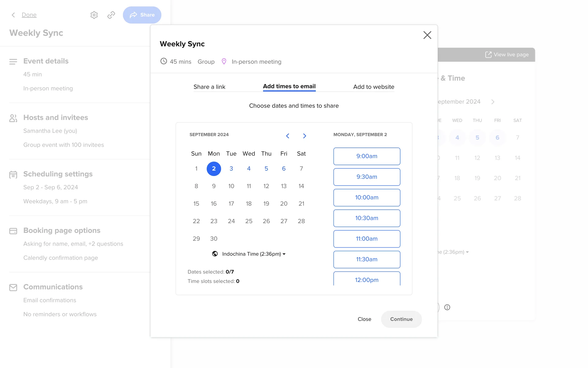Open the Indochina Time timezone dropdown

(254, 254)
